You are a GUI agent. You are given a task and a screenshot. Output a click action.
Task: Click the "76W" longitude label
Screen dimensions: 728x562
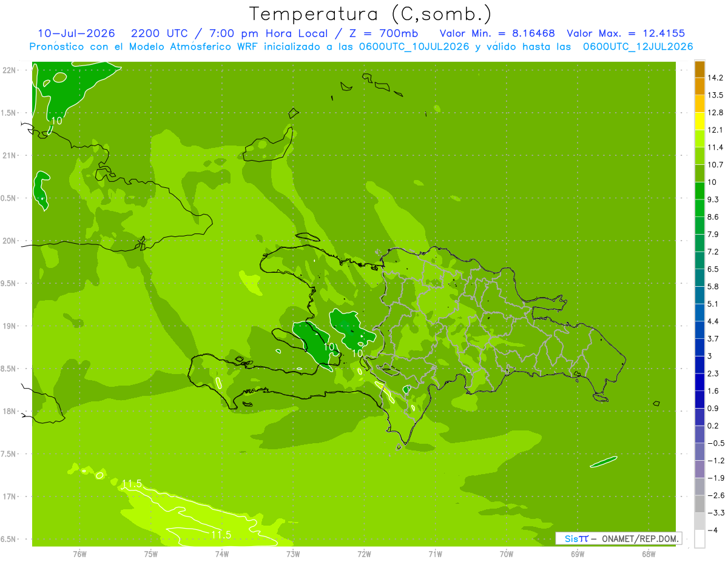(x=79, y=554)
